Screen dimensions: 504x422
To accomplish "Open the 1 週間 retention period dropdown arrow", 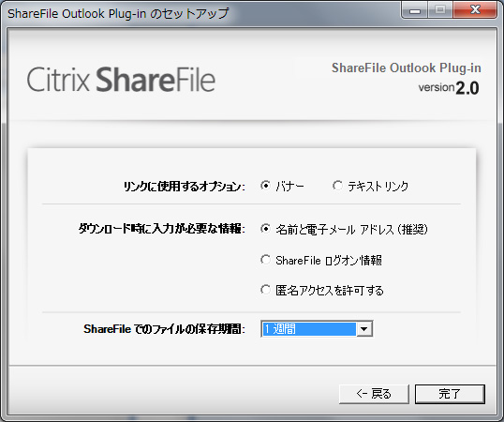I will pos(363,329).
